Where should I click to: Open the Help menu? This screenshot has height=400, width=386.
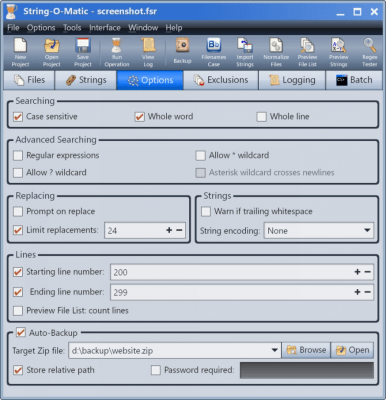[174, 28]
